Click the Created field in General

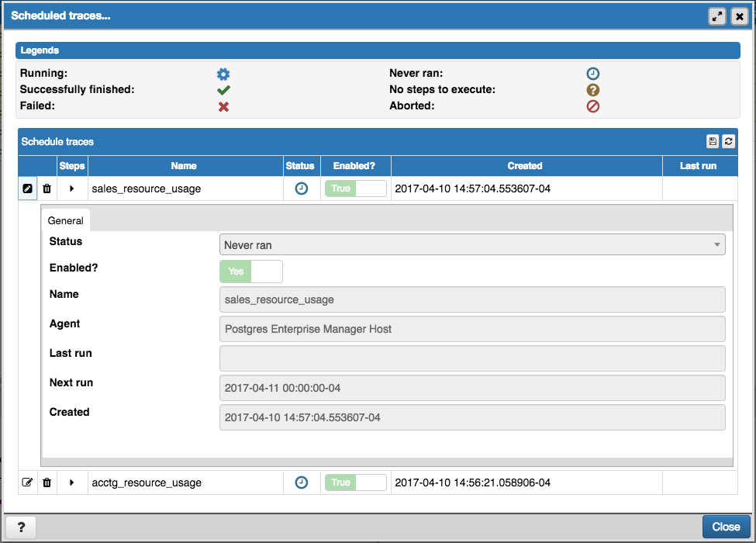pyautogui.click(x=472, y=417)
